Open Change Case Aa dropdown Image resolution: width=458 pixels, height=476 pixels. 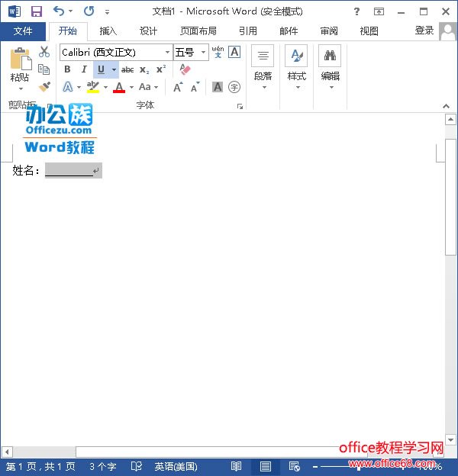pos(149,87)
